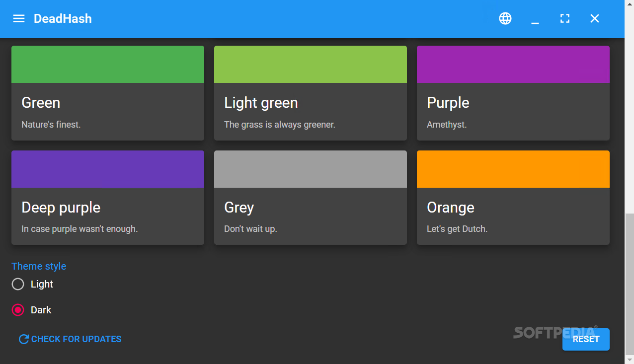Click the scrollbar down arrow
The image size is (634, 364).
[630, 359]
